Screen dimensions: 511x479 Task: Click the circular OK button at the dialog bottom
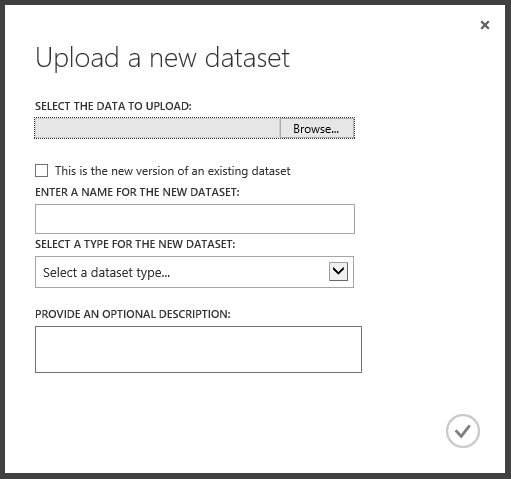(x=463, y=431)
